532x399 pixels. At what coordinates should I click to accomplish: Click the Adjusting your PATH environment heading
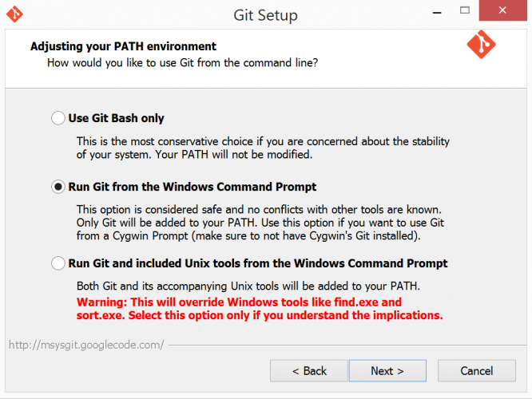point(123,46)
